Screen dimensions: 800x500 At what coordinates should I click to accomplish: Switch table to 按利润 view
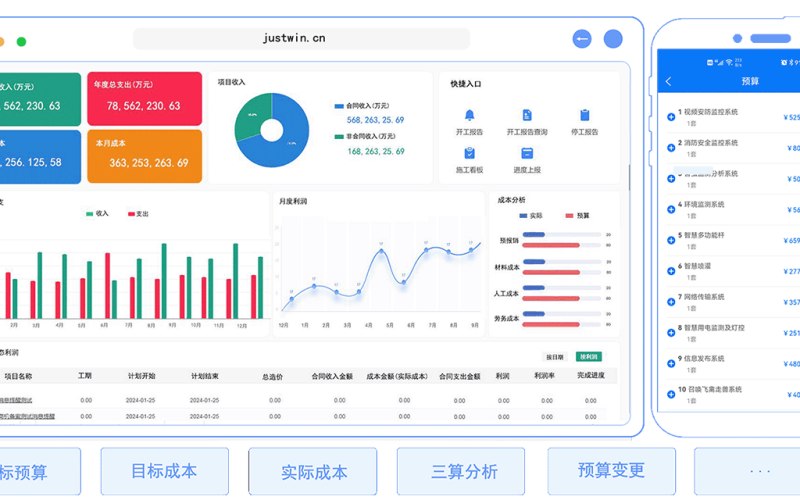[589, 357]
